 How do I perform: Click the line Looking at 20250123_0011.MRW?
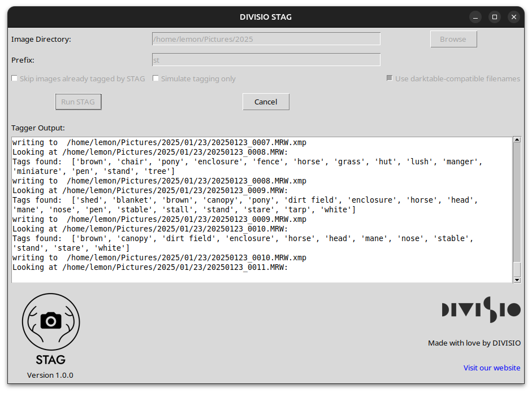(x=150, y=267)
